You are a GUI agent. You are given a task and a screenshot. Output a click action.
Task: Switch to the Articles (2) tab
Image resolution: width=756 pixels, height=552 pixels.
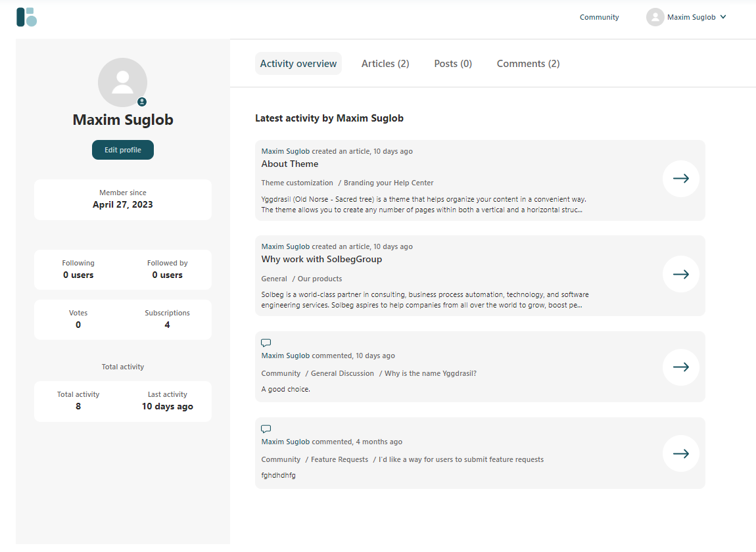coord(385,64)
